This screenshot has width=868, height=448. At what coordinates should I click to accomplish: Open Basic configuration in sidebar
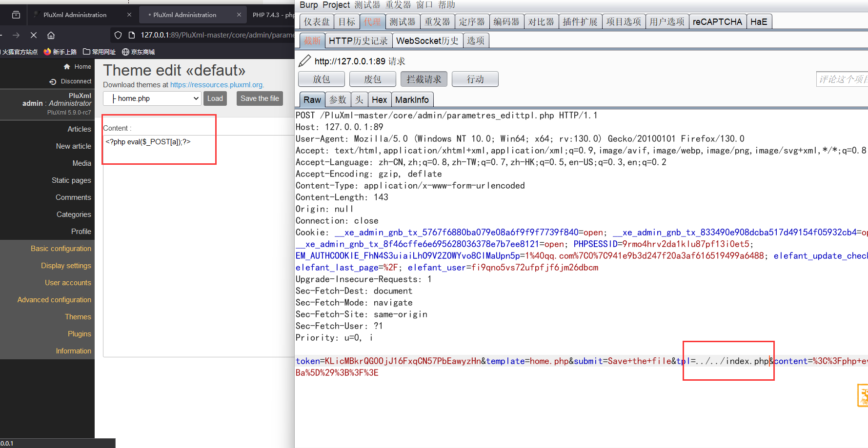[61, 249]
